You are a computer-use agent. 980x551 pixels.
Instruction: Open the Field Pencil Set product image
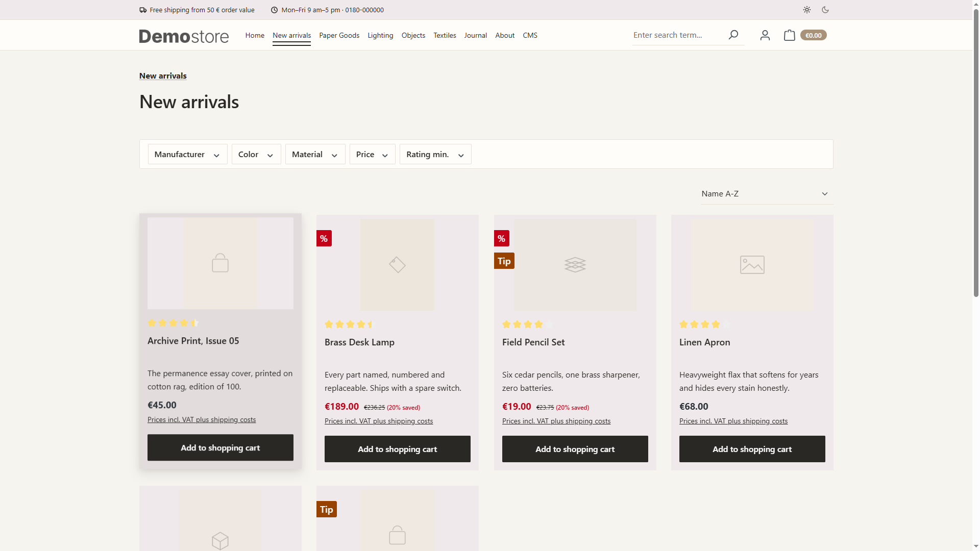pos(575,265)
